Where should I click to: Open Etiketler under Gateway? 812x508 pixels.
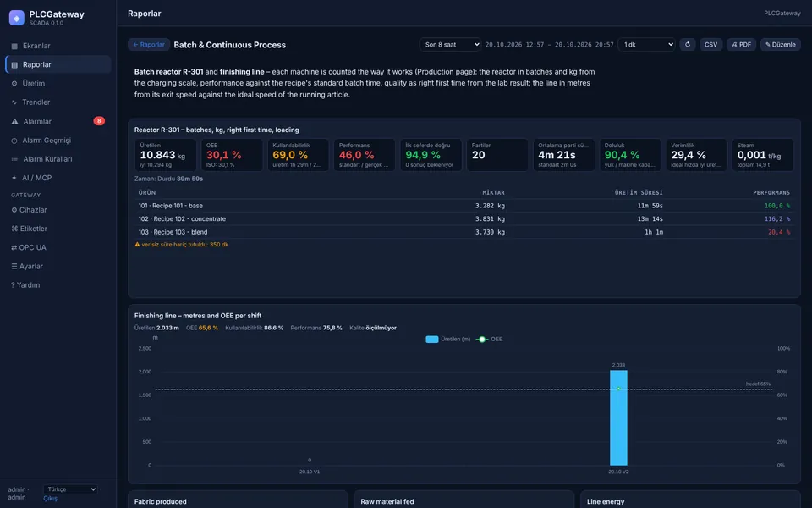click(x=58, y=229)
